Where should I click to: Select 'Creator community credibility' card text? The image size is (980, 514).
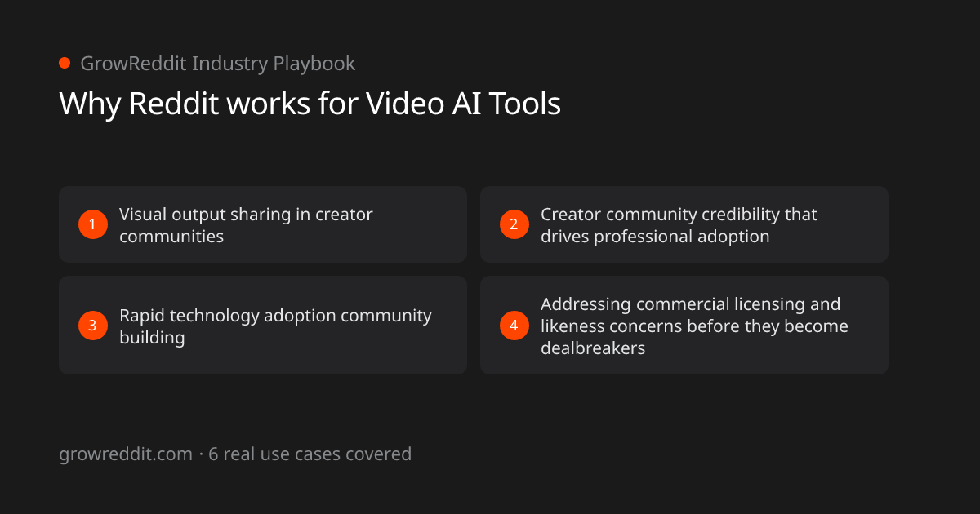[679, 225]
